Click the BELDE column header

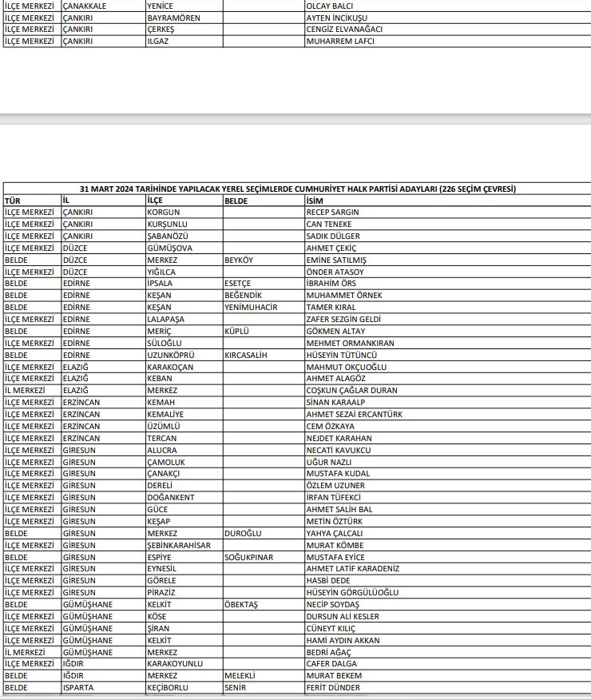coord(236,201)
